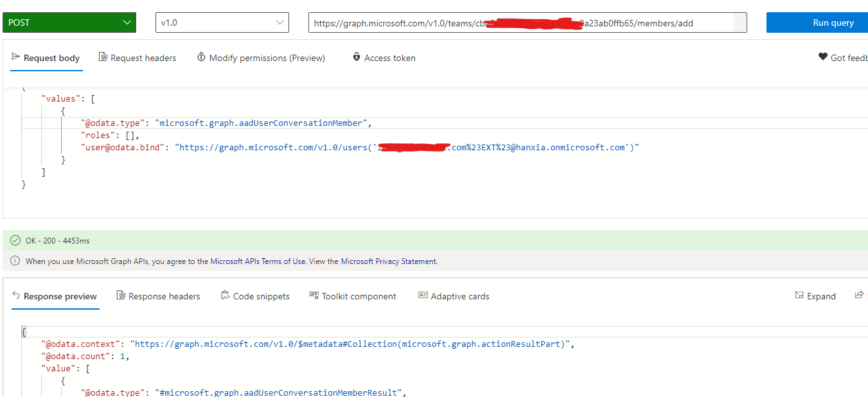Image resolution: width=868 pixels, height=397 pixels.
Task: Switch to the Request body tab
Action: [x=46, y=58]
